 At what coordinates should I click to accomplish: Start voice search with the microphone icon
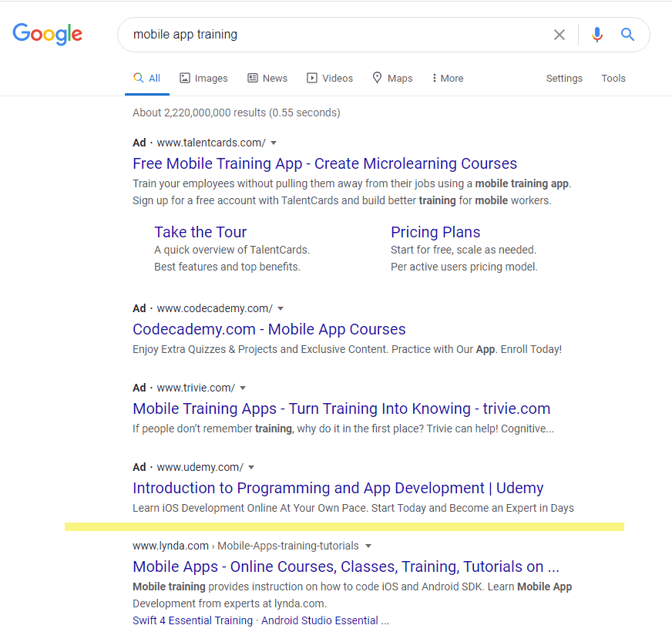coord(597,34)
